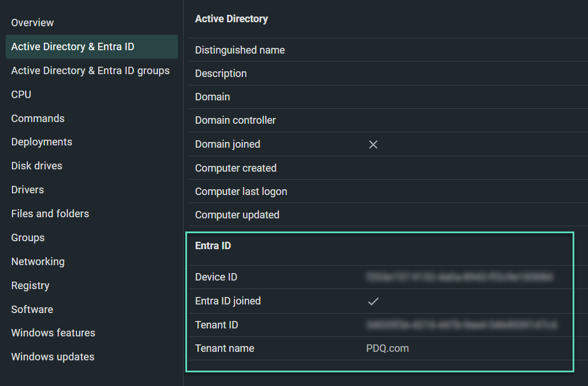This screenshot has height=386, width=588.
Task: Show Disk drives details
Action: coord(37,166)
